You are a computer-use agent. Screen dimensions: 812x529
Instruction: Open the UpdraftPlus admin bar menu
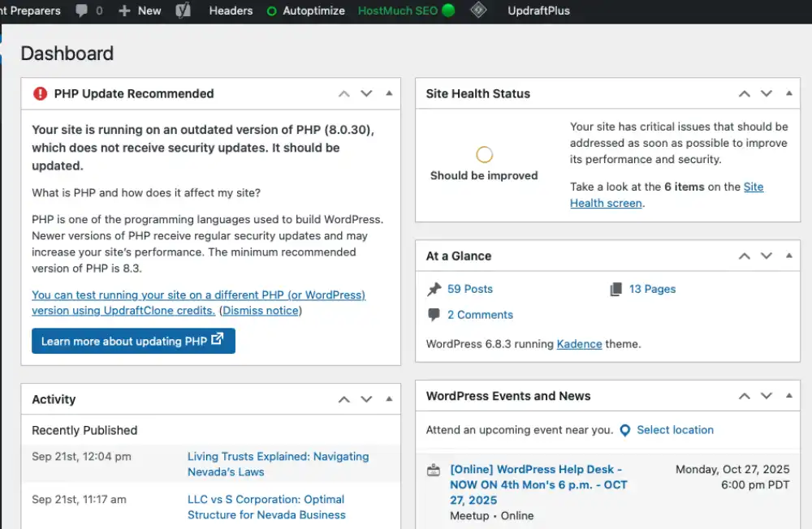pos(538,11)
